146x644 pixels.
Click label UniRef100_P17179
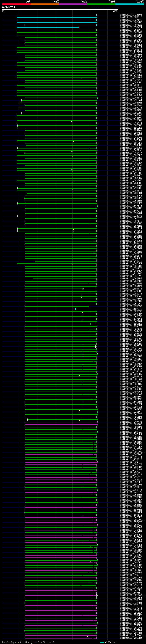point(131,52)
